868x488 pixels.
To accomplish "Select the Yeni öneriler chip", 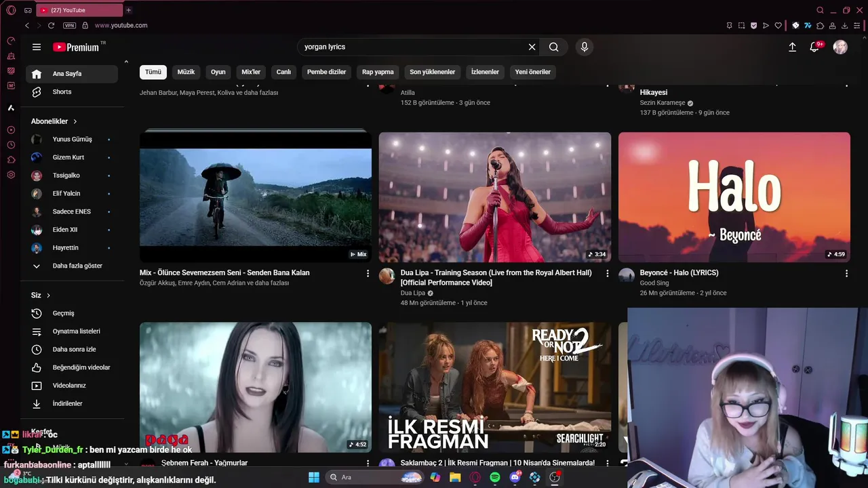I will (533, 72).
